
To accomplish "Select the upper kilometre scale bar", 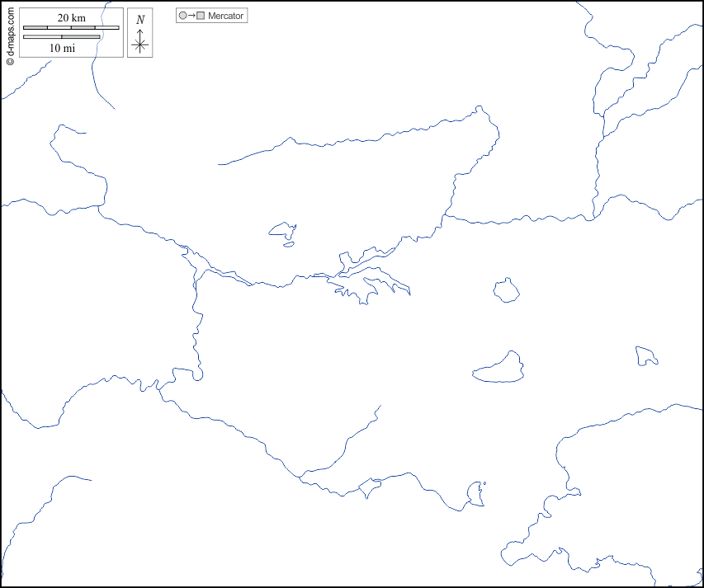I will pos(71,28).
